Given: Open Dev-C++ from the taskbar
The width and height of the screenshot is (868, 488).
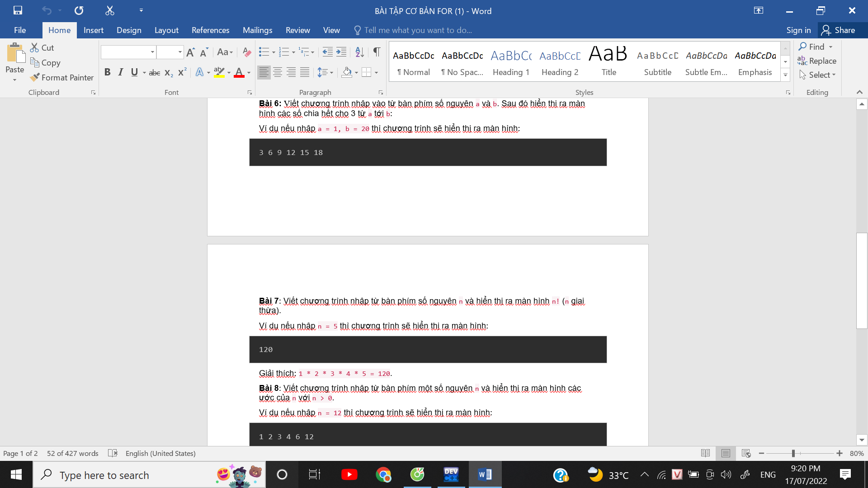Looking at the screenshot, I should coord(451,474).
